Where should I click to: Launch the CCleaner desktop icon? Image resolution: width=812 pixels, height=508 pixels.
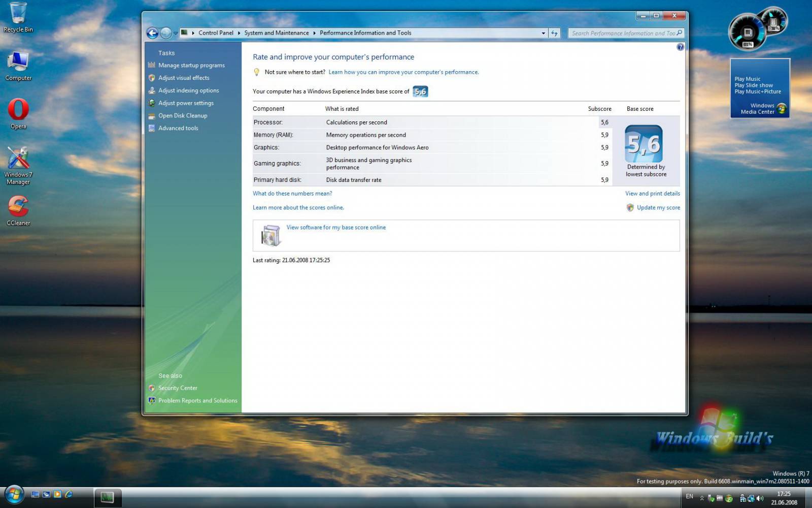coord(18,211)
